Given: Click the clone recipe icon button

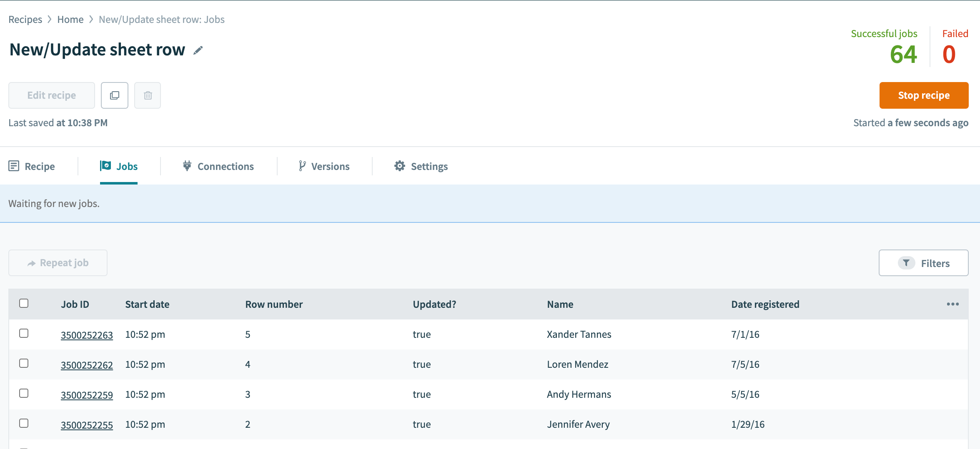Looking at the screenshot, I should coord(115,95).
